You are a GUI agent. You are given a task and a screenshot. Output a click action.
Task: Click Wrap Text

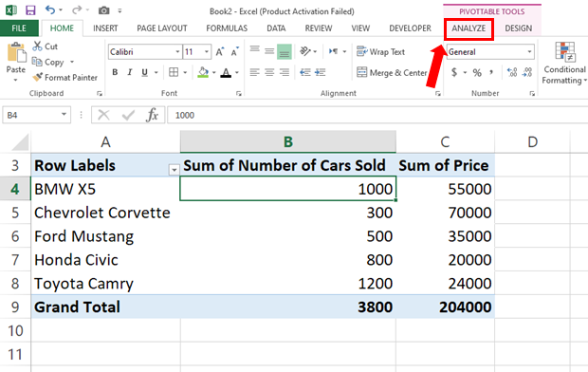380,52
